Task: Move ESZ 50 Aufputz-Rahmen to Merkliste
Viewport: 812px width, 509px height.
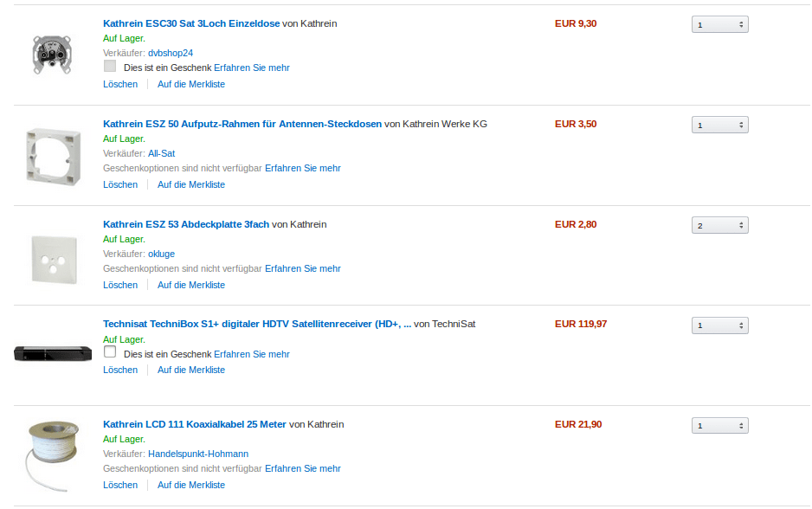Action: 190,184
